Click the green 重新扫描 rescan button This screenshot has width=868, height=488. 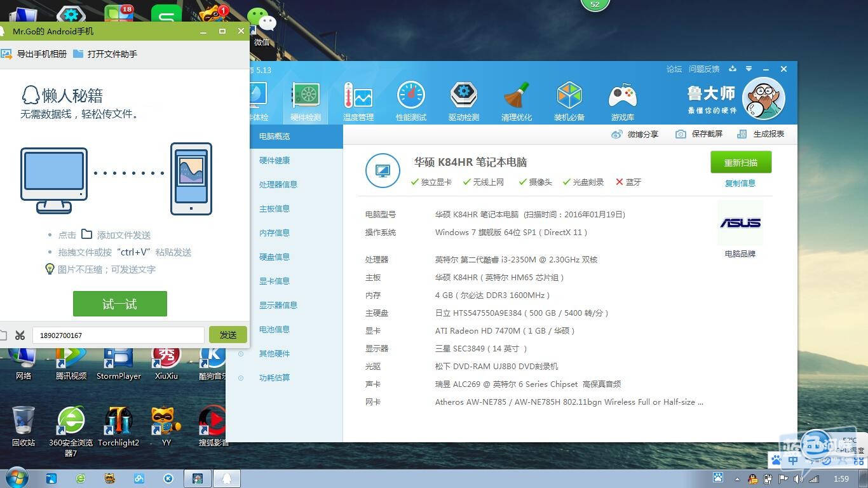click(741, 162)
